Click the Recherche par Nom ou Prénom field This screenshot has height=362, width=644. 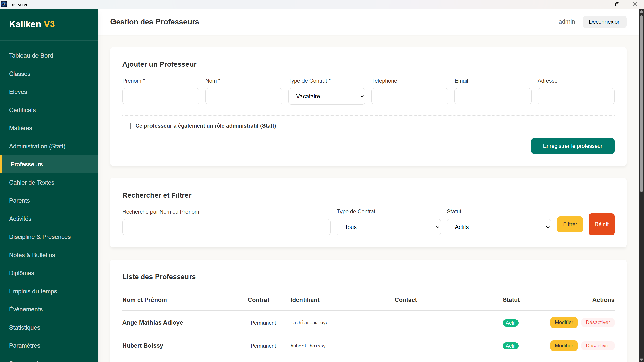tap(226, 227)
